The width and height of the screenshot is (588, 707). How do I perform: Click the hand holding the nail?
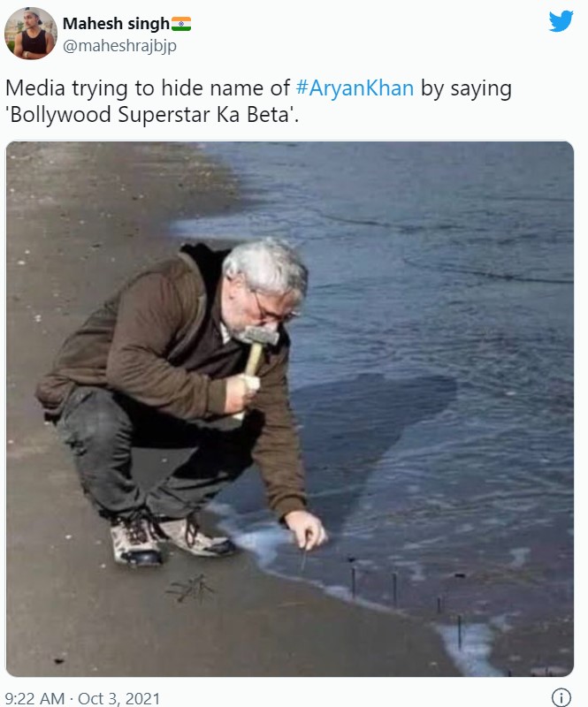click(306, 530)
